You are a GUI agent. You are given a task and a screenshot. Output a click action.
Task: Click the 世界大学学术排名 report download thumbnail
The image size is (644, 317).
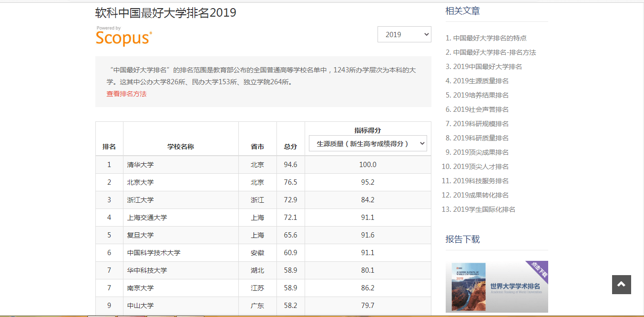[x=496, y=287]
